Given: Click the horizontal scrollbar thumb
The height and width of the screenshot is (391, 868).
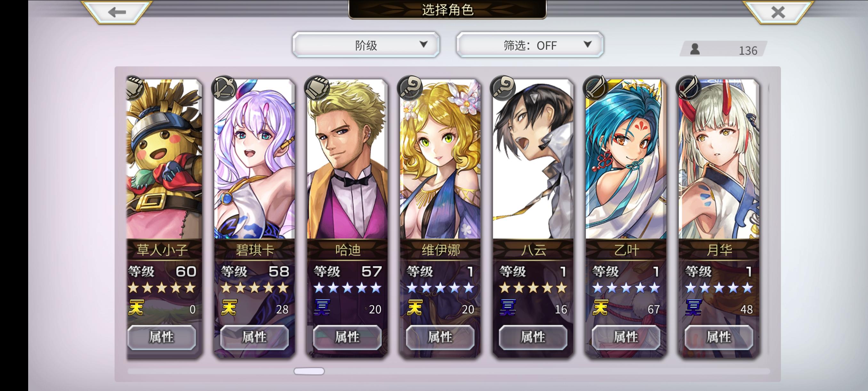Looking at the screenshot, I should coord(309,371).
